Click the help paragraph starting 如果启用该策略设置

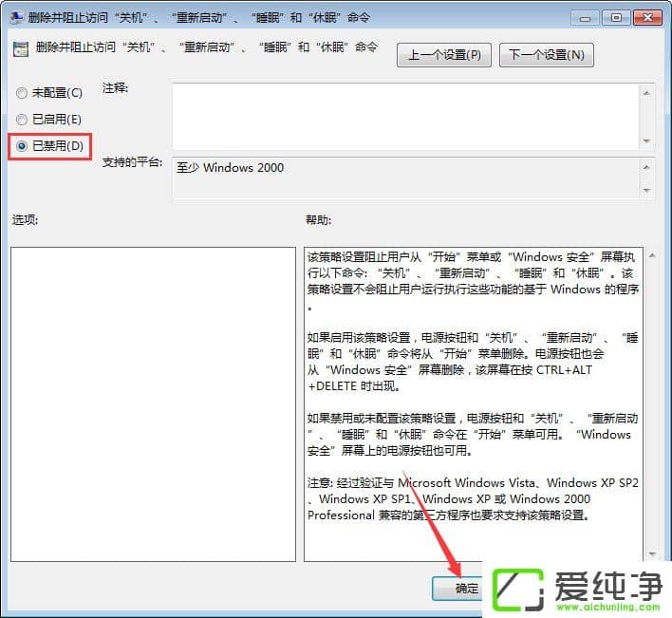(x=473, y=362)
